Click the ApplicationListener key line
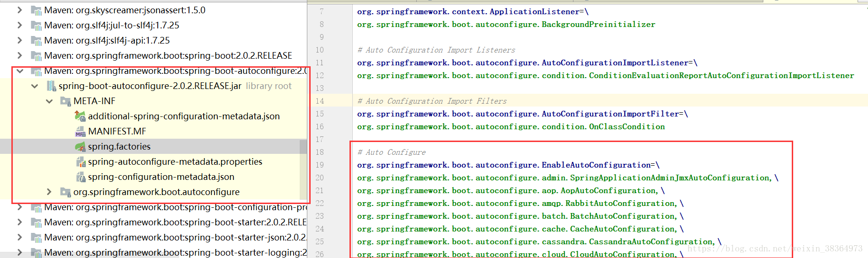 (x=473, y=11)
